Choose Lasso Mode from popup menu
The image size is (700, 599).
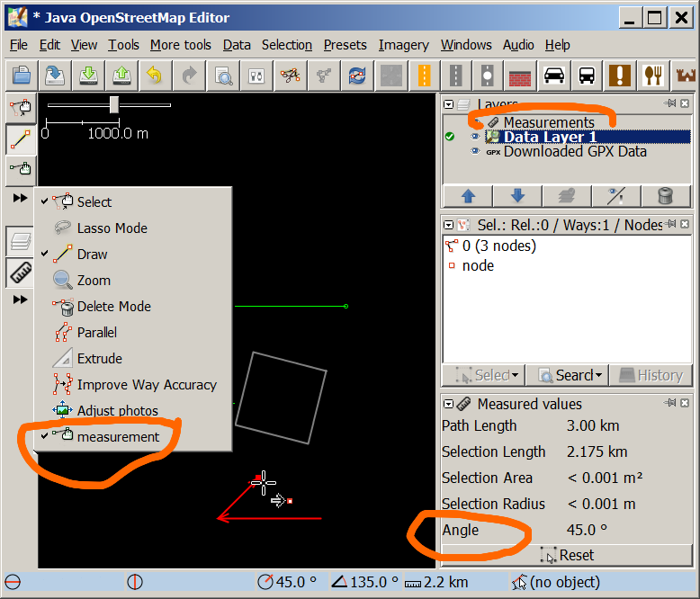coord(133,228)
